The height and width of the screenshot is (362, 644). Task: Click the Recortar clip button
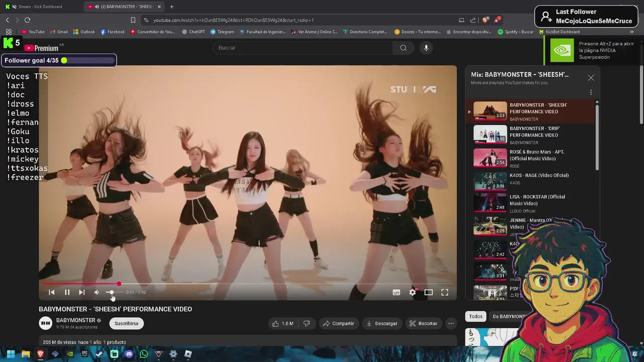pos(423,323)
